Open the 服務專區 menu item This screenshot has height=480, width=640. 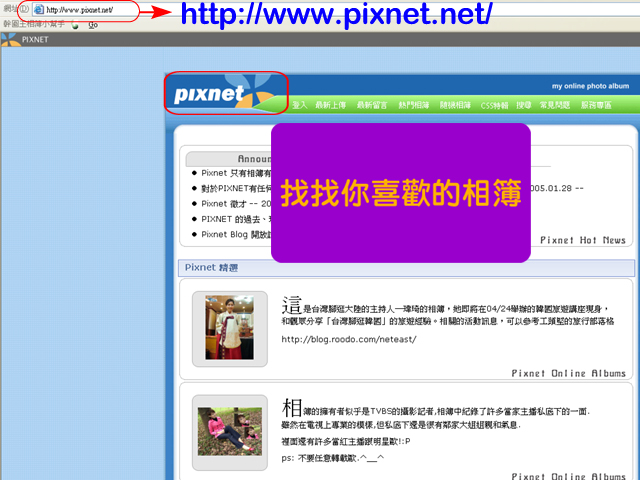pyautogui.click(x=596, y=105)
